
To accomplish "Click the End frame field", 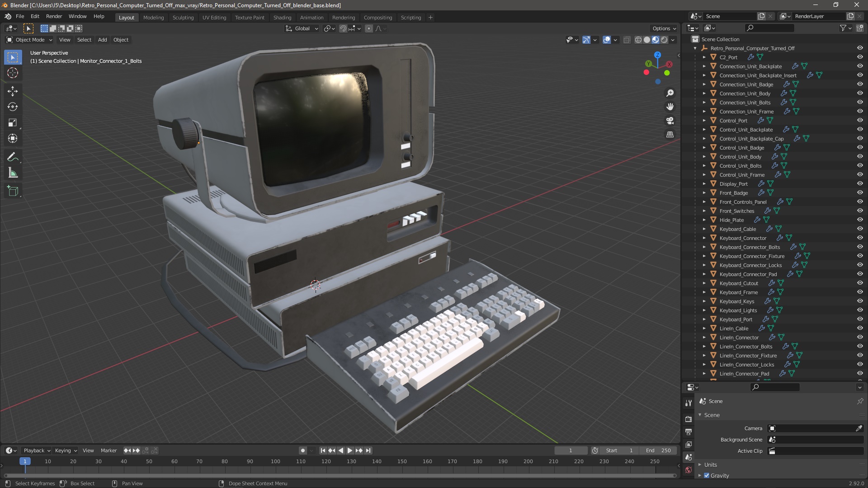I will (x=658, y=450).
